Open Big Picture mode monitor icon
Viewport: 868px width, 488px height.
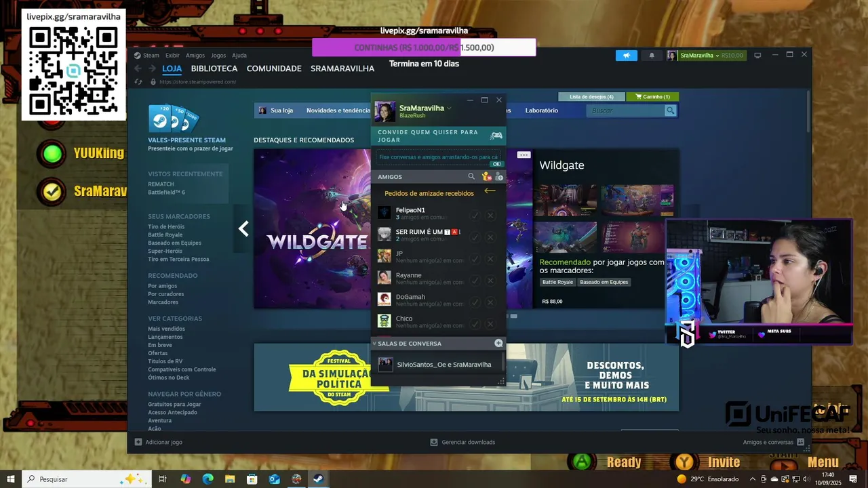(757, 55)
